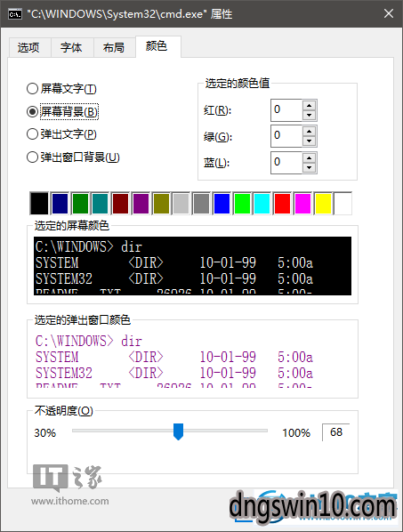The width and height of the screenshot is (403, 532).
Task: Select the maroon color swatch
Action: [x=120, y=203]
